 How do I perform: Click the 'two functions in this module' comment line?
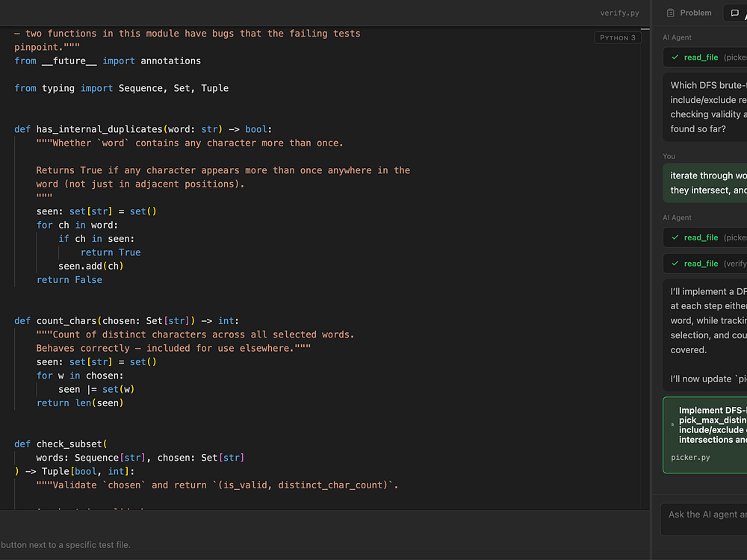(187, 34)
